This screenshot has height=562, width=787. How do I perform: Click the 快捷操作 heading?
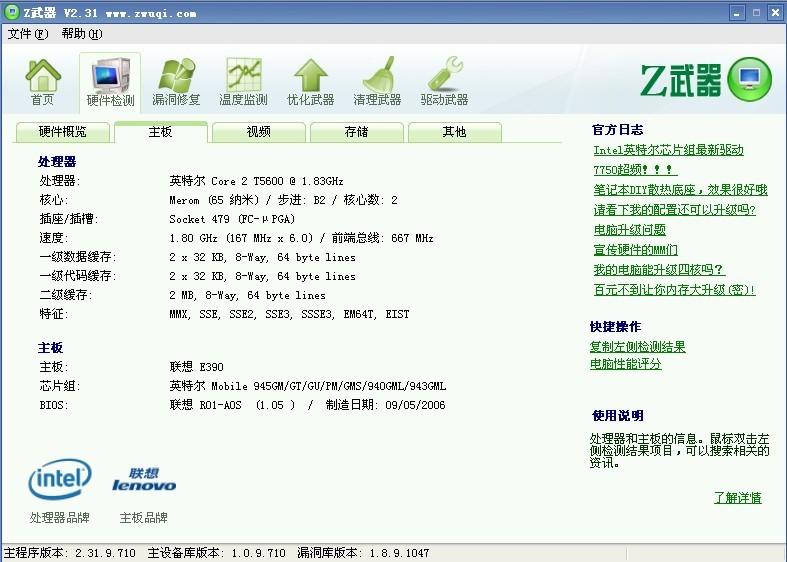[616, 327]
